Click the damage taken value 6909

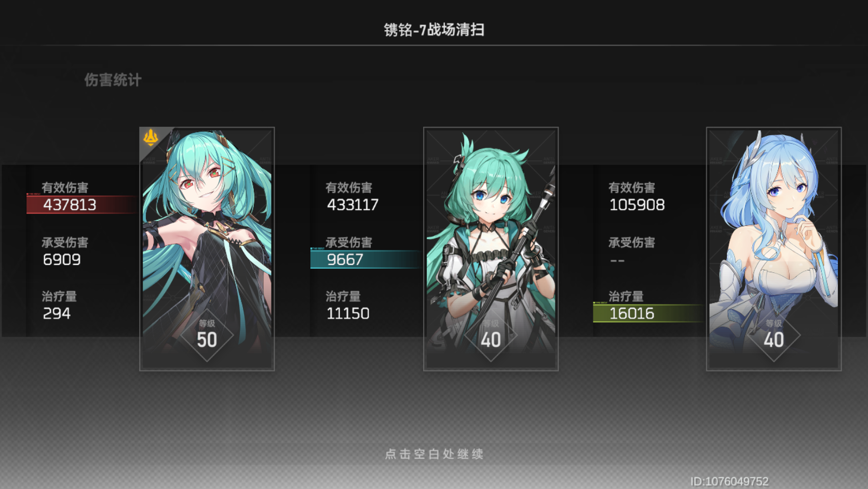point(62,260)
